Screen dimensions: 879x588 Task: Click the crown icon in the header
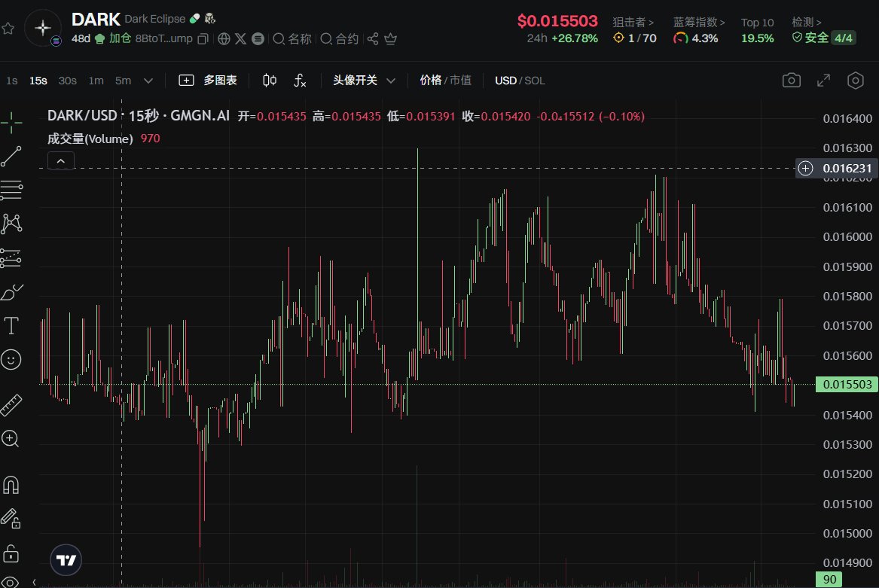click(391, 38)
